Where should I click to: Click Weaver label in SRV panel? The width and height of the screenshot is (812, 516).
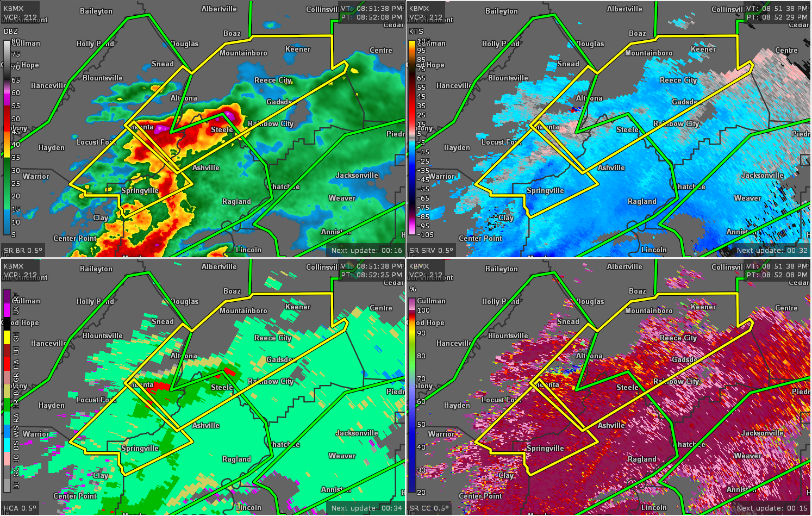tap(747, 198)
